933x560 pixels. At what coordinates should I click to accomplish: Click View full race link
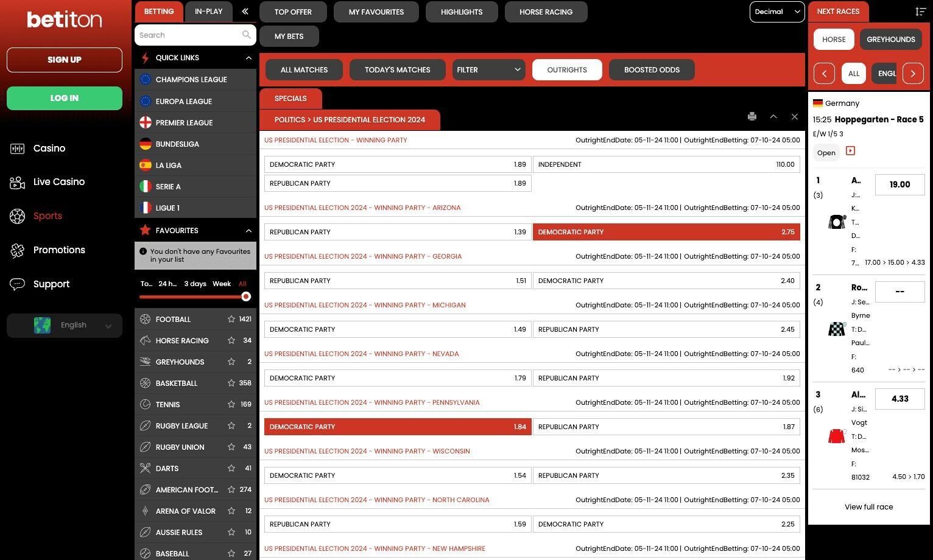[x=868, y=507]
